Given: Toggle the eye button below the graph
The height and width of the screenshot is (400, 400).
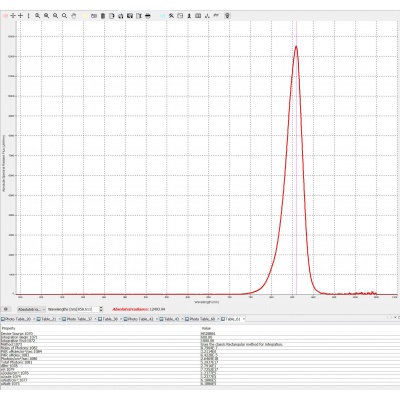Looking at the screenshot, I should [6, 309].
